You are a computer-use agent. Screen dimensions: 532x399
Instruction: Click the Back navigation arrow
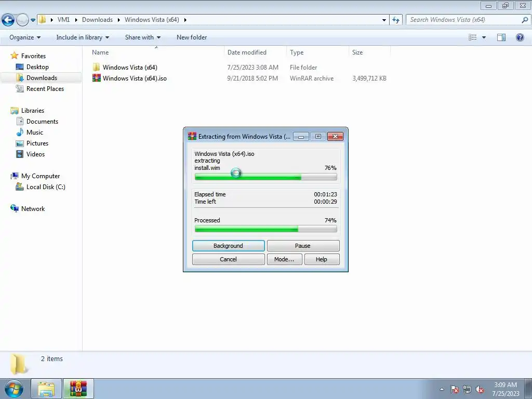click(x=8, y=20)
